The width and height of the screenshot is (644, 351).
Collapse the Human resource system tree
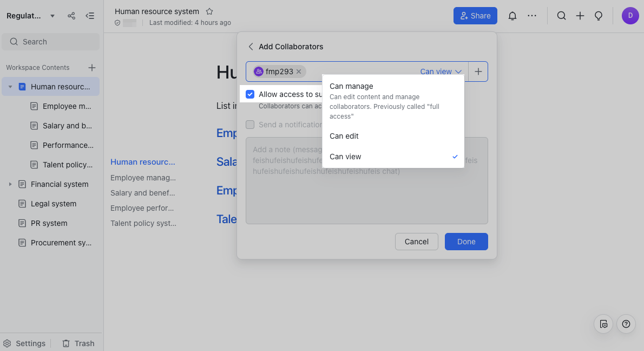point(11,86)
